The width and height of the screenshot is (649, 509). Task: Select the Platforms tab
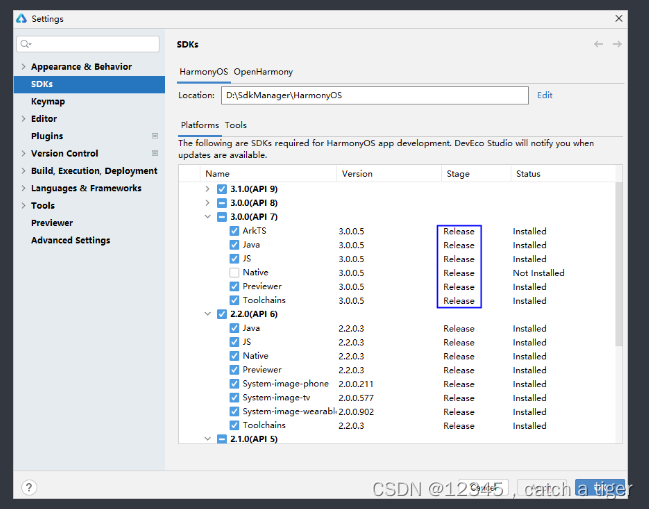tap(200, 125)
